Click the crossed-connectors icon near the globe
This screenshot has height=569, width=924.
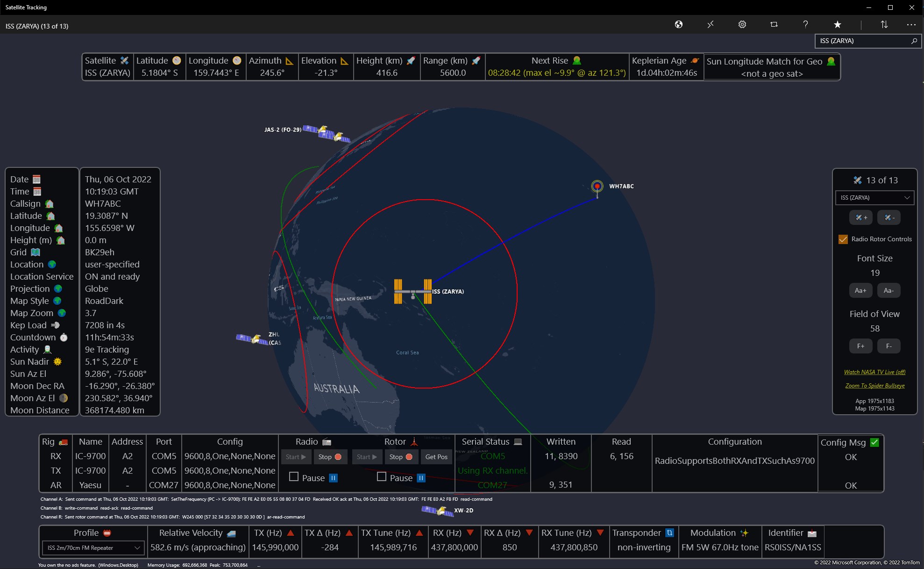pos(711,24)
